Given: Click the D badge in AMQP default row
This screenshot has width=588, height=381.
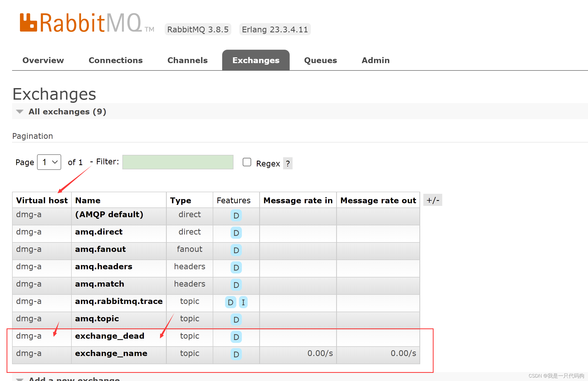Looking at the screenshot, I should click(236, 215).
